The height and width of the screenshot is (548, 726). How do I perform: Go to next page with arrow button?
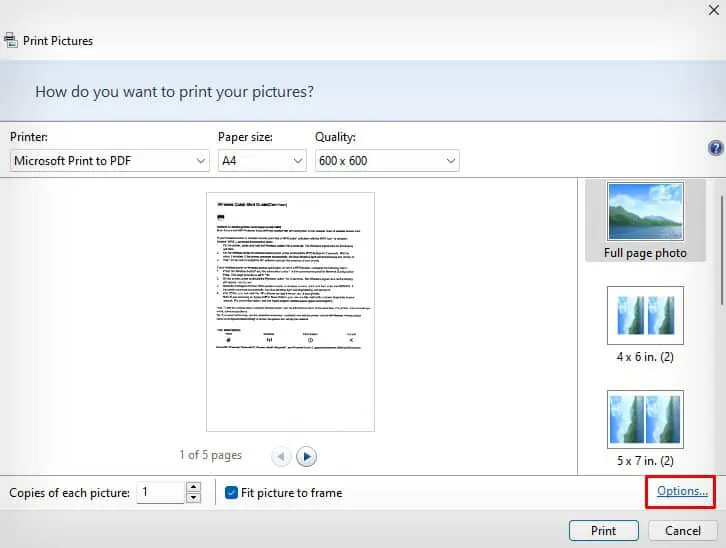coord(307,456)
